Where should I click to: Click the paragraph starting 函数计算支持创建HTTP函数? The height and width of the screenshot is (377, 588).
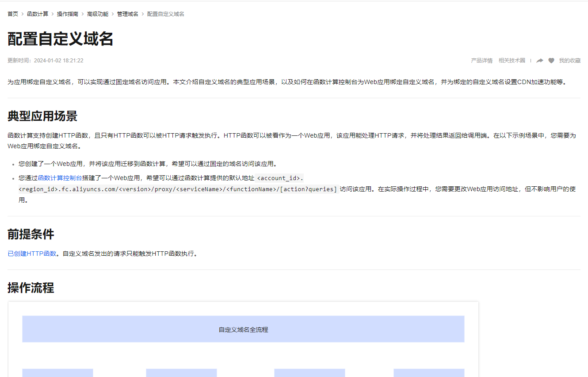(292, 141)
